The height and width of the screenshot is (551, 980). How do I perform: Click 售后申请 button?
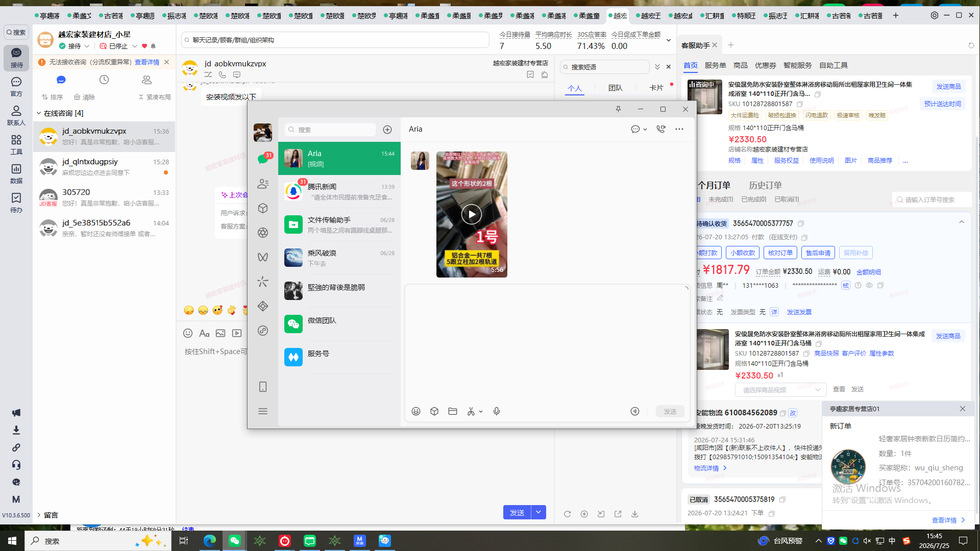[x=818, y=253]
